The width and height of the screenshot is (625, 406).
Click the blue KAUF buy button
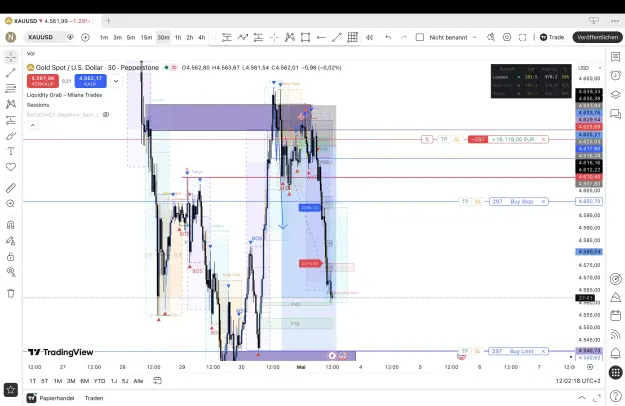tap(90, 81)
